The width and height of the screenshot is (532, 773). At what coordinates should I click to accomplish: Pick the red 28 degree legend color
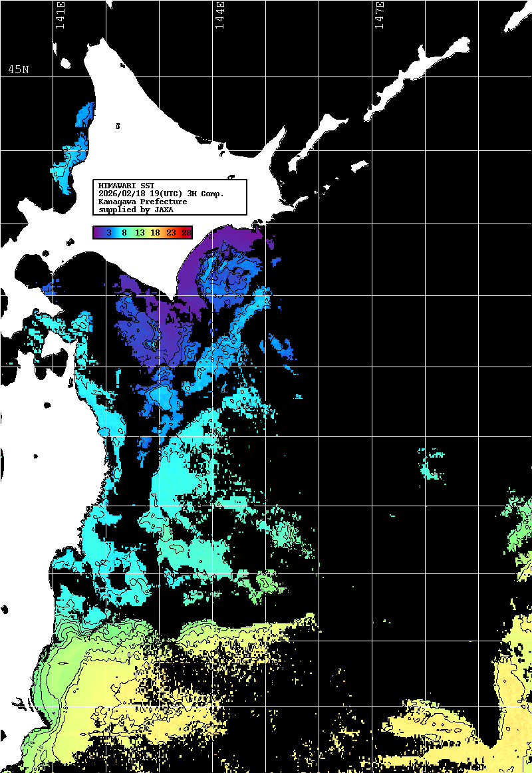(186, 232)
